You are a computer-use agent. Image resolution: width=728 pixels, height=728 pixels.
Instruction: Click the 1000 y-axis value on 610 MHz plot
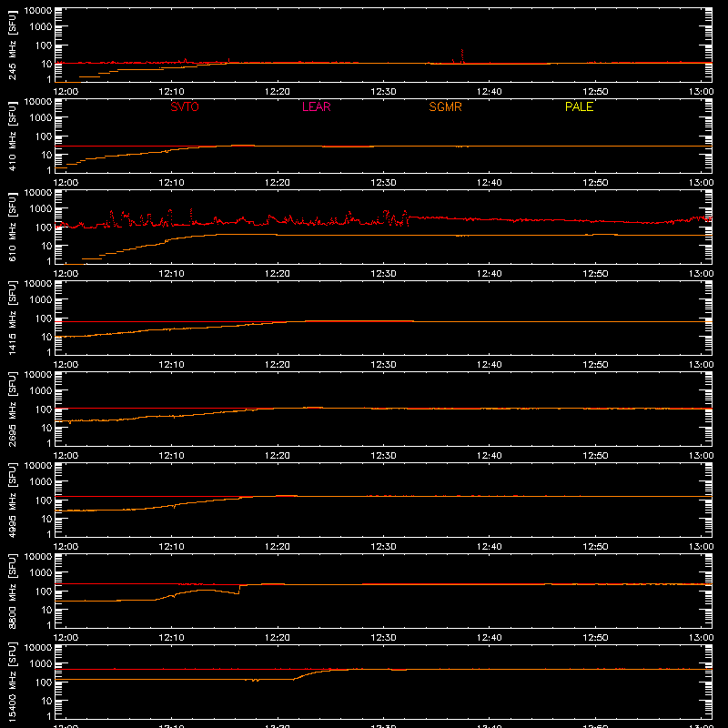41,209
